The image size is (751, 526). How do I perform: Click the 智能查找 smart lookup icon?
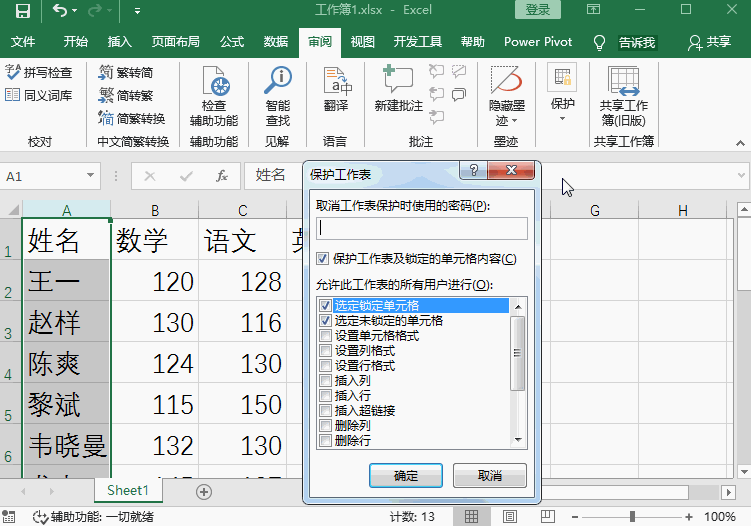tap(277, 82)
